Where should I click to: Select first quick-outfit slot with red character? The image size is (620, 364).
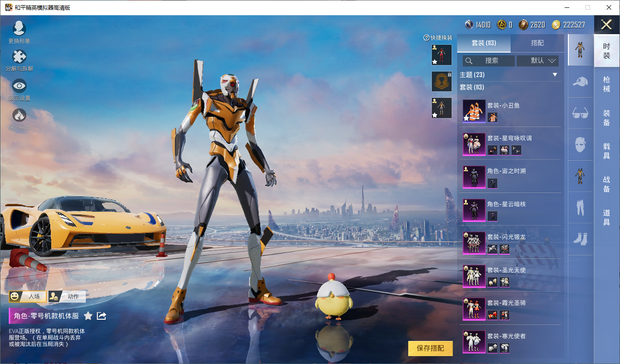pyautogui.click(x=441, y=55)
